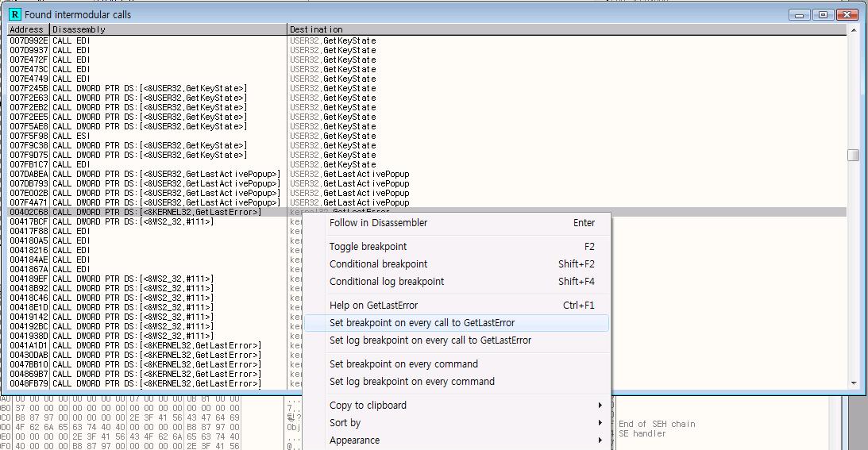Click scrollbar down arrow of calls list
868x450 pixels.
coord(853,383)
